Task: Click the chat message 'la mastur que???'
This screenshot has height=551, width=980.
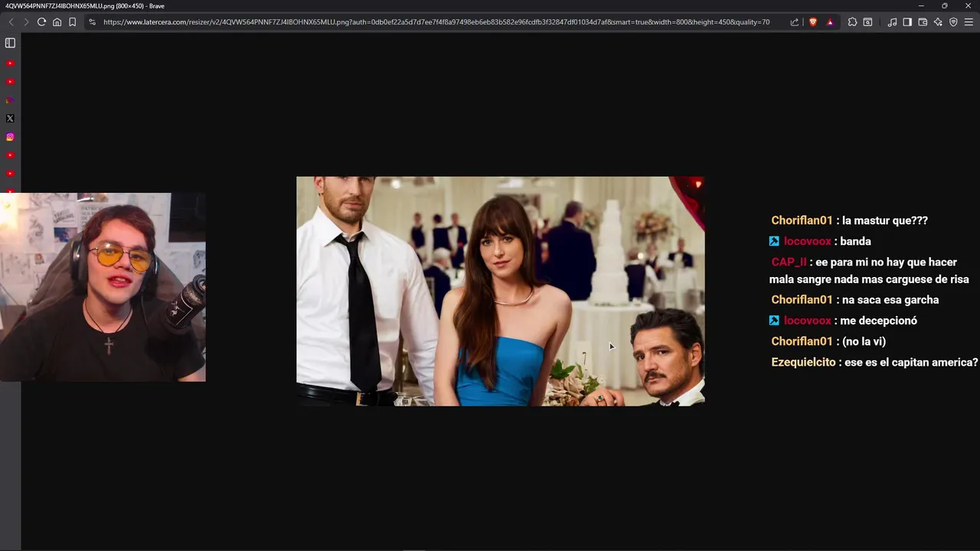Action: [x=885, y=220]
